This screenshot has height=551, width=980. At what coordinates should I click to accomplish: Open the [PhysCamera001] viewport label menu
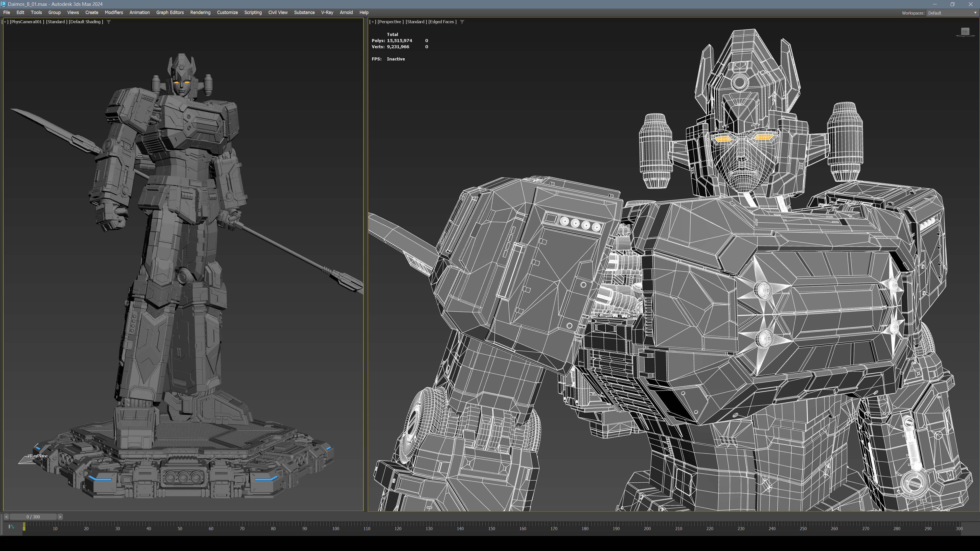click(27, 22)
